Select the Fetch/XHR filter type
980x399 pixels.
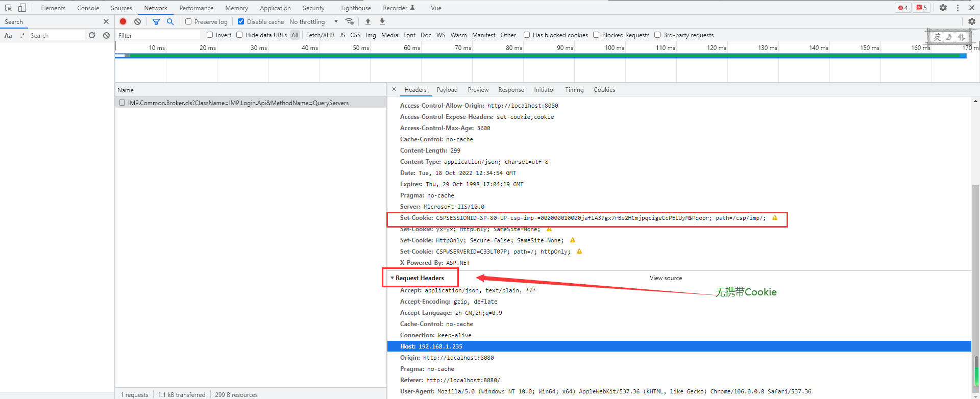coord(320,35)
